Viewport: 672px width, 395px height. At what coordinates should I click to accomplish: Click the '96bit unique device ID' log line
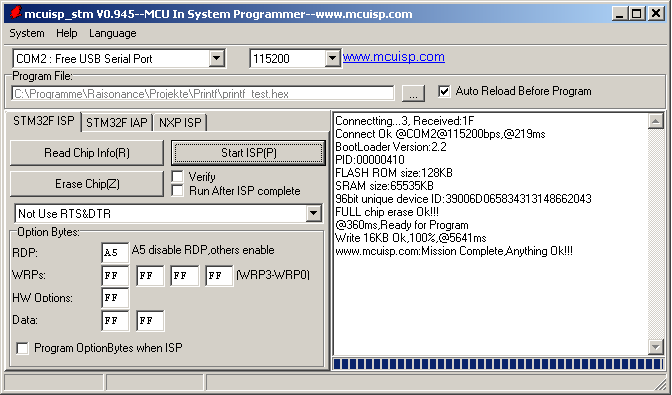(x=463, y=199)
